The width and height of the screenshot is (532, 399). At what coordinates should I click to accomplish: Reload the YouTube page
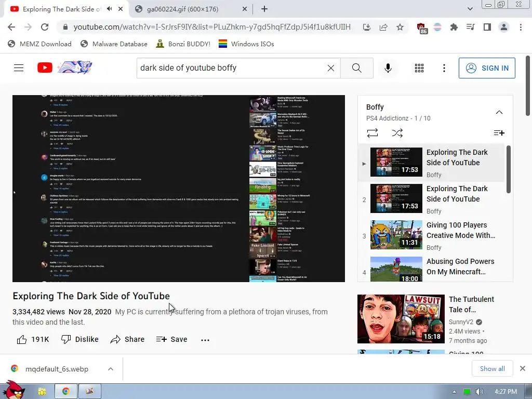[45, 27]
